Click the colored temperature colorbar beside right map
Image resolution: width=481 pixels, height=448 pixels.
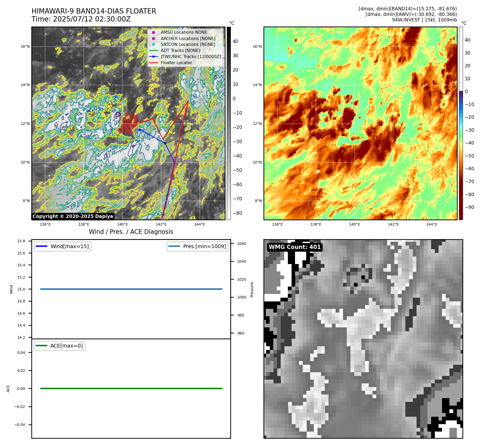click(x=461, y=123)
